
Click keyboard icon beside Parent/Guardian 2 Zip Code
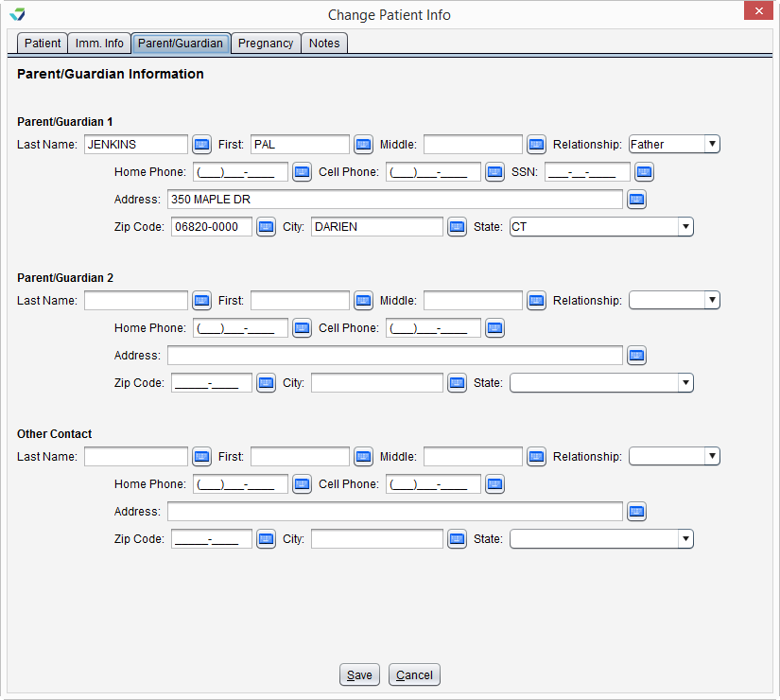266,383
